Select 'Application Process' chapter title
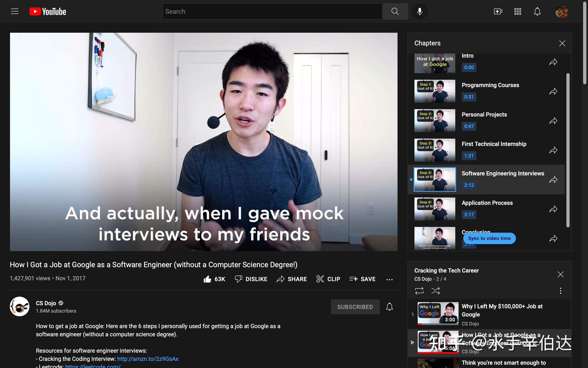The image size is (588, 368). pos(487,203)
